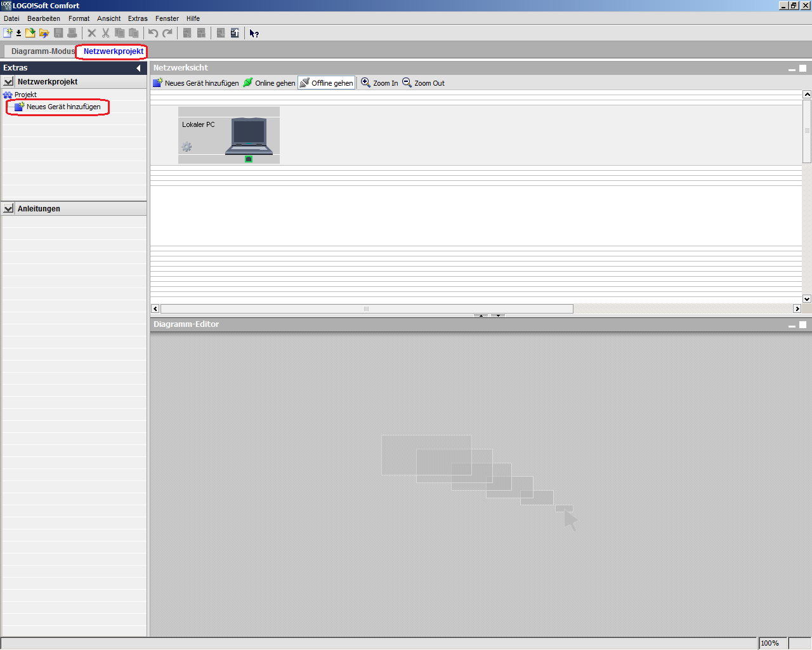This screenshot has width=812, height=650.
Task: Maximize the Netzwerksicht panel
Action: click(802, 68)
